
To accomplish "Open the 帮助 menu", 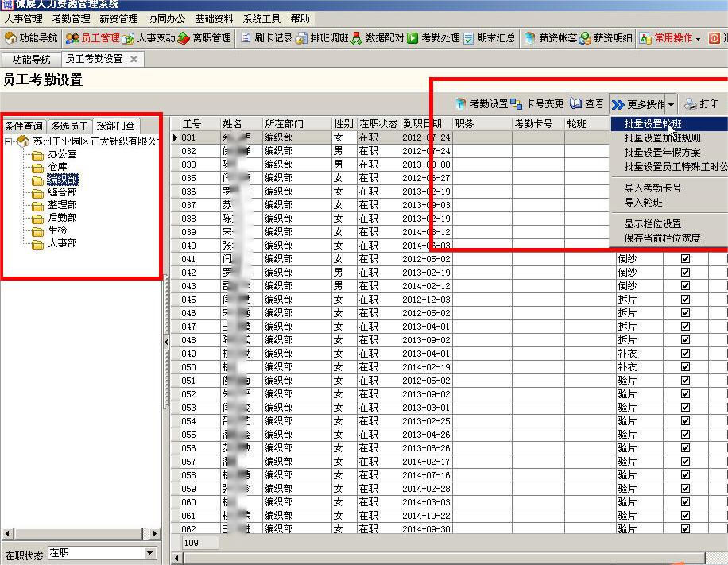I will pos(300,18).
